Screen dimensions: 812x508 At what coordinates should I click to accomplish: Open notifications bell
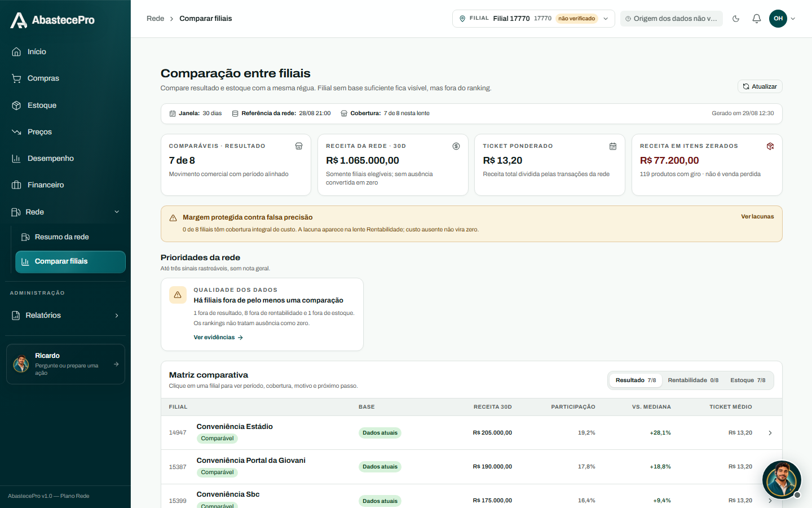pyautogui.click(x=757, y=19)
